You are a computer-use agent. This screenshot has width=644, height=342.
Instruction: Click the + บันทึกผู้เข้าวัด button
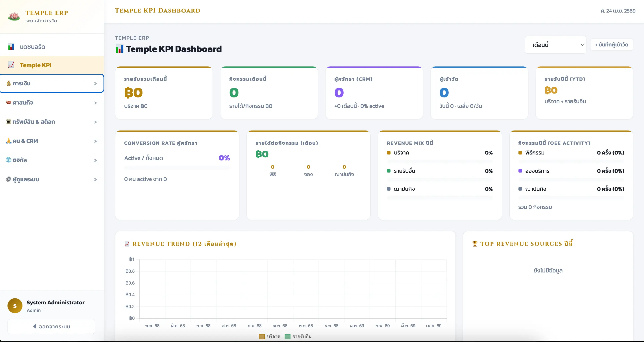pos(611,45)
